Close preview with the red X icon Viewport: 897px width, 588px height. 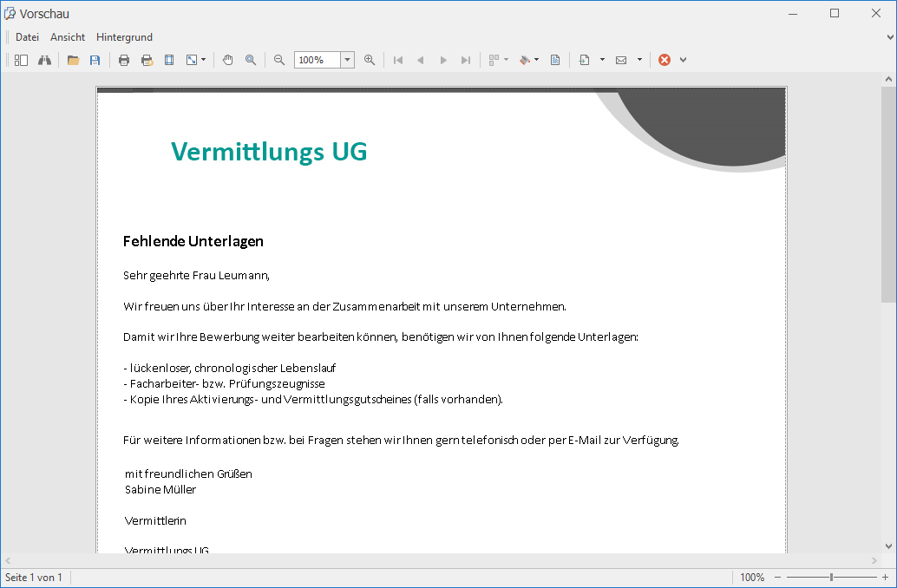tap(665, 60)
